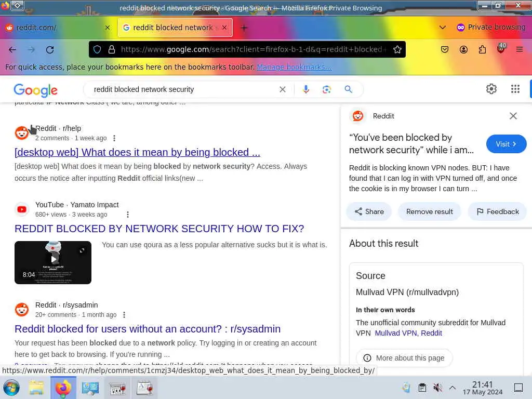Start voice search with microphone
The image size is (532, 399).
tap(305, 89)
